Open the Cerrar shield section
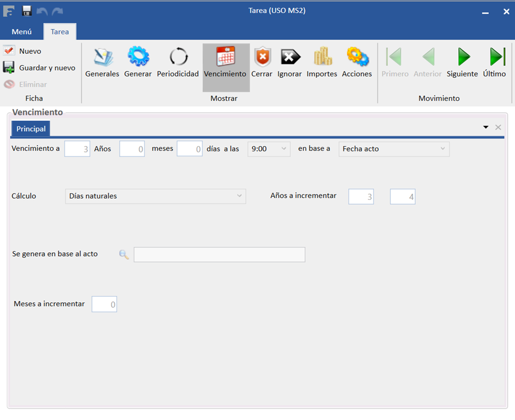 pyautogui.click(x=262, y=63)
